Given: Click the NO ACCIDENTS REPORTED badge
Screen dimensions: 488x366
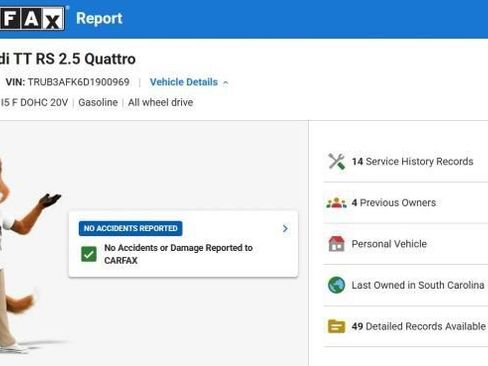Looking at the screenshot, I should point(130,228).
